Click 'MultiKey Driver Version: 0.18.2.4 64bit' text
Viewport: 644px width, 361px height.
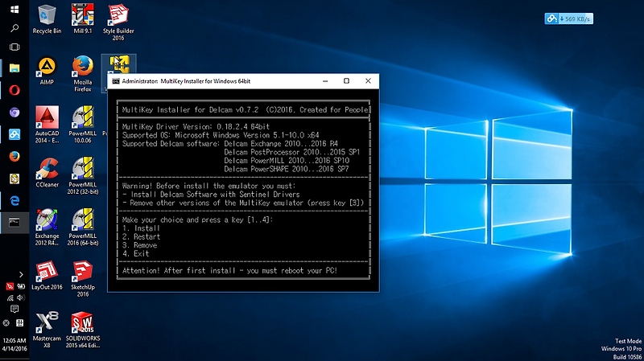tap(196, 127)
